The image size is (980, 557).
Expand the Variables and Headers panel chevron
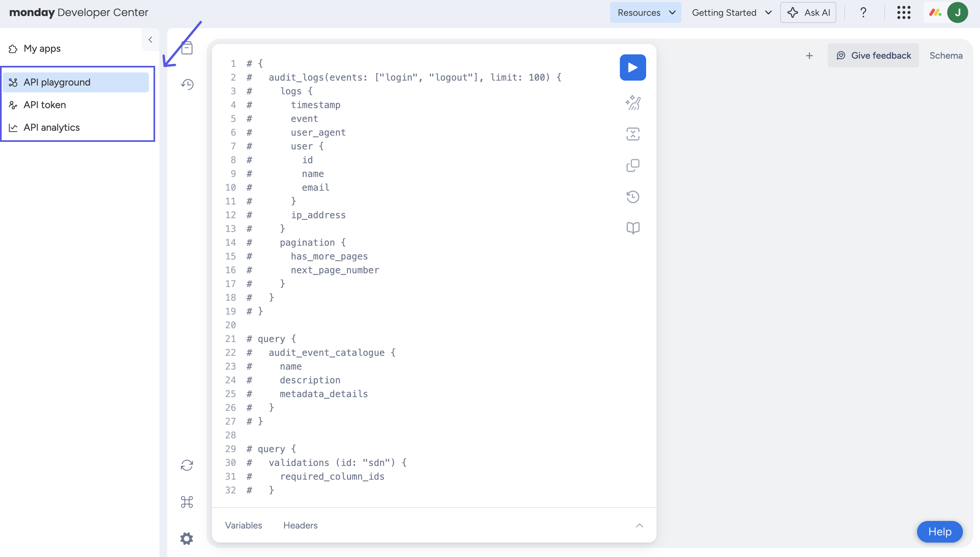pos(639,525)
